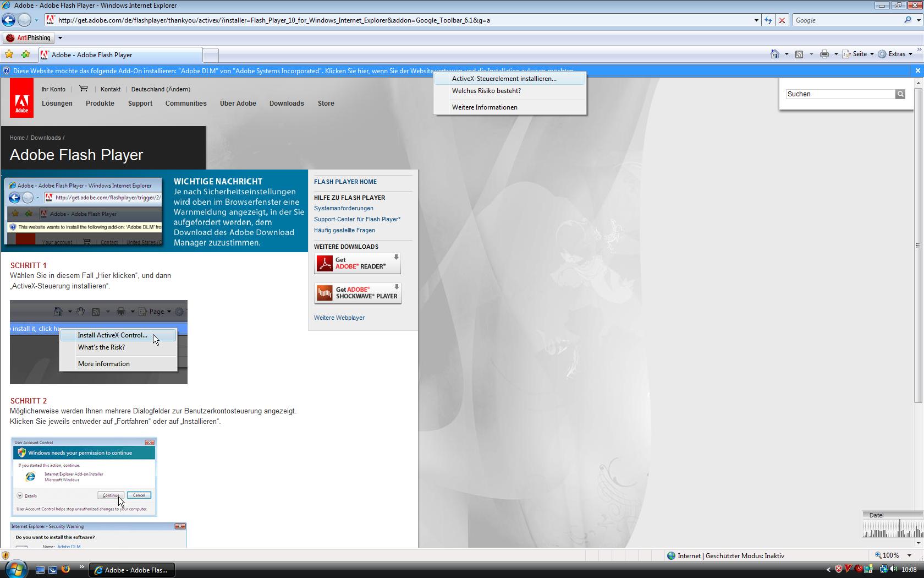Open the Favorites star icon
This screenshot has height=578, width=924.
9,54
